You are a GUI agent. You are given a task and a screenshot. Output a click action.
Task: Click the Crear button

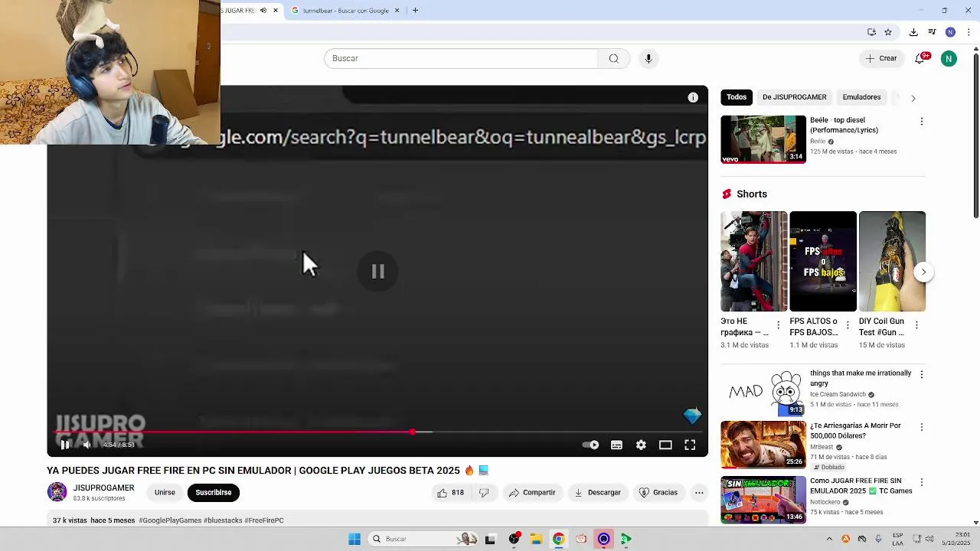tap(881, 58)
